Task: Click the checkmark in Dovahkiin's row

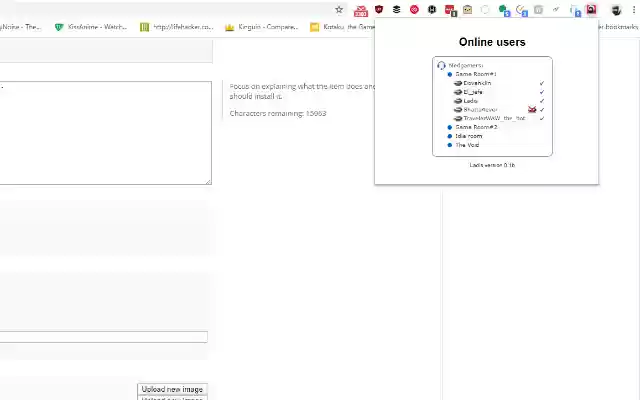Action: point(542,83)
